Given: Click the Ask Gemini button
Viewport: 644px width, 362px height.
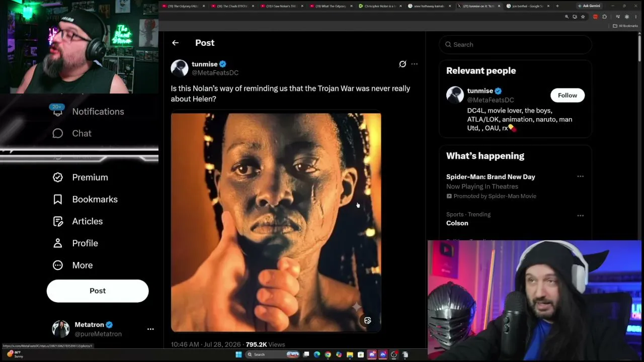Looking at the screenshot, I should pos(589,6).
